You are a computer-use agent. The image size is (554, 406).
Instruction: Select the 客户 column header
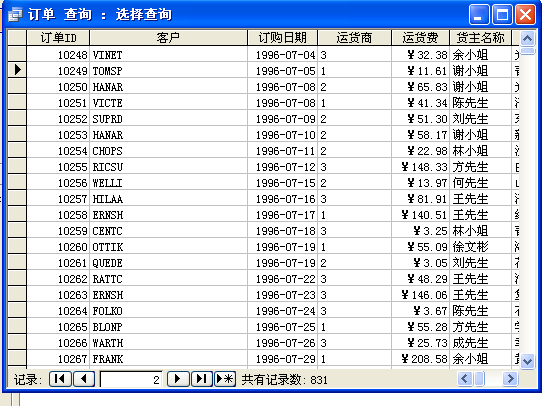pyautogui.click(x=169, y=37)
